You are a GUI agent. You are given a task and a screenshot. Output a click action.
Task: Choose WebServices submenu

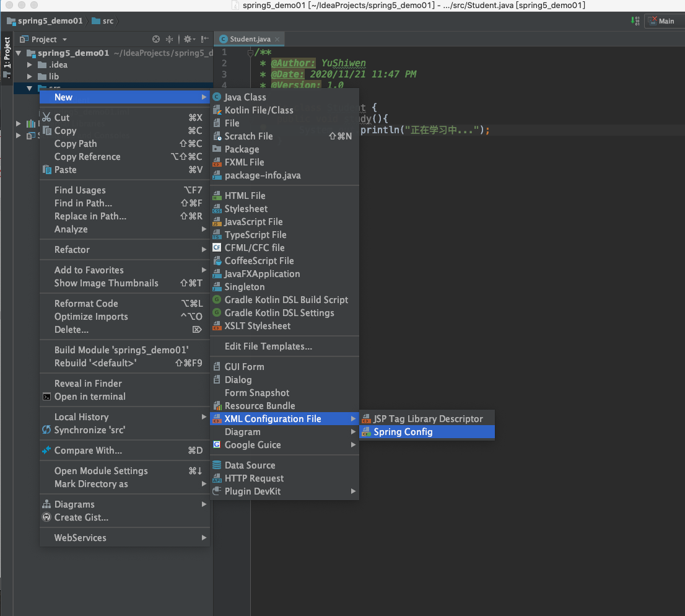(124, 538)
